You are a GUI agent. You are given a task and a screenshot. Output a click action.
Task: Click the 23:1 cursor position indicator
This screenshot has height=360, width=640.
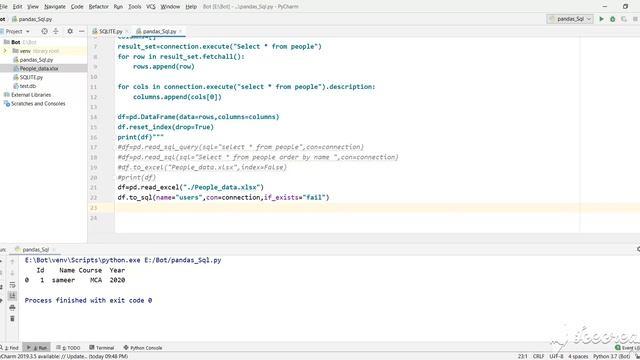(522, 356)
